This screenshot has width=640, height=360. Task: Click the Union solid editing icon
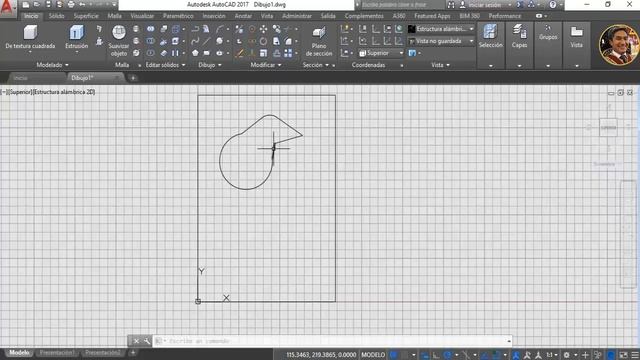click(151, 29)
